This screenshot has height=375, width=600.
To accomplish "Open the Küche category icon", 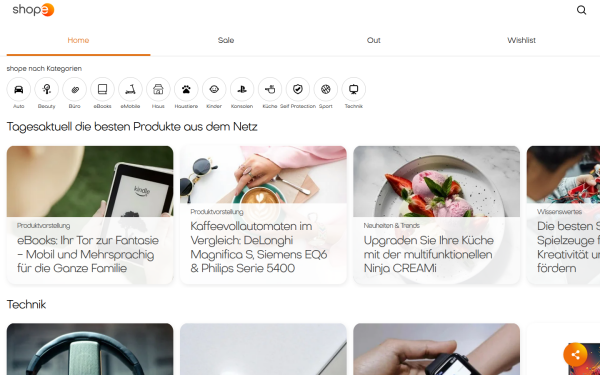I will pos(270,89).
